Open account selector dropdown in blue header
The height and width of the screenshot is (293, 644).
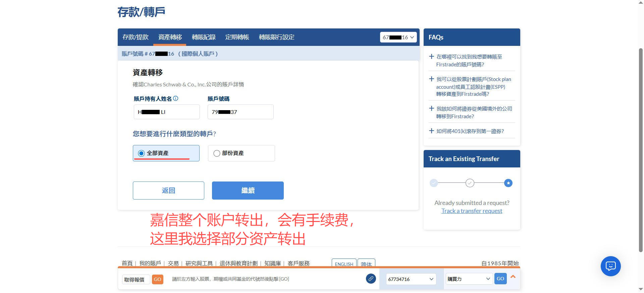(x=398, y=37)
